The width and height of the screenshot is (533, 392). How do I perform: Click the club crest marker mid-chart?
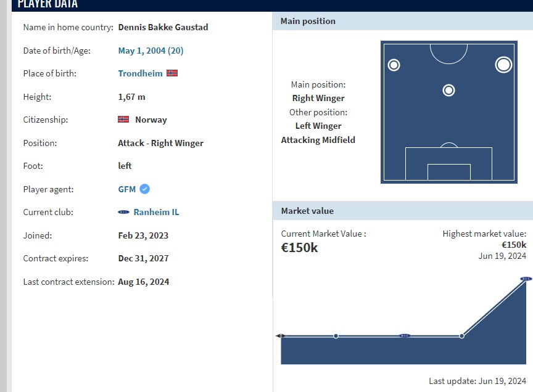pyautogui.click(x=405, y=336)
